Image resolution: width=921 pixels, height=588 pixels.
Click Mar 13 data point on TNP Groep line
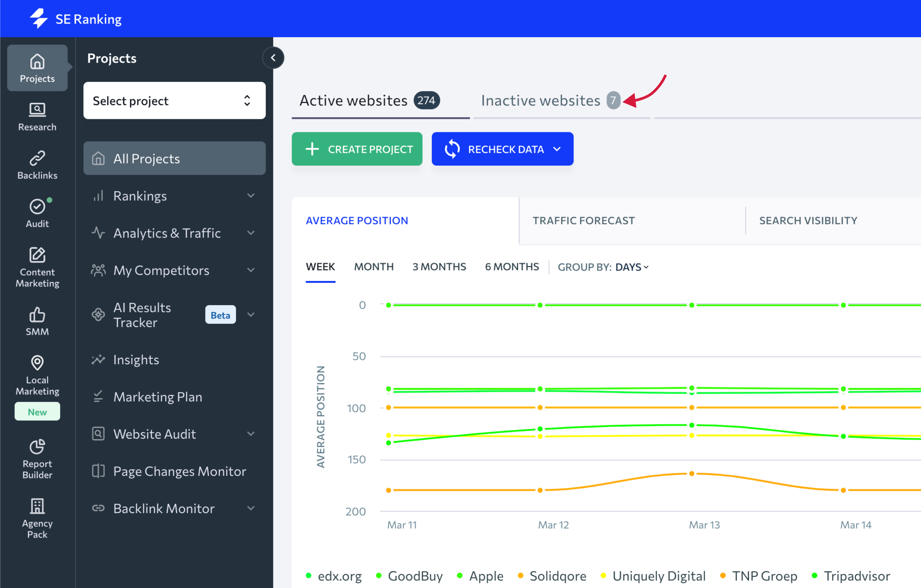[691, 473]
